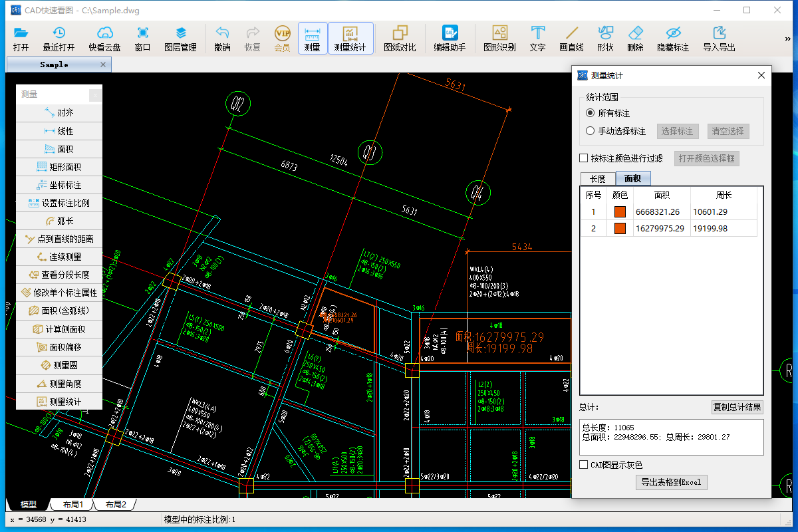Viewport: 798px width, 532px height.
Task: Select the 删除 eraser tool
Action: pyautogui.click(x=635, y=39)
